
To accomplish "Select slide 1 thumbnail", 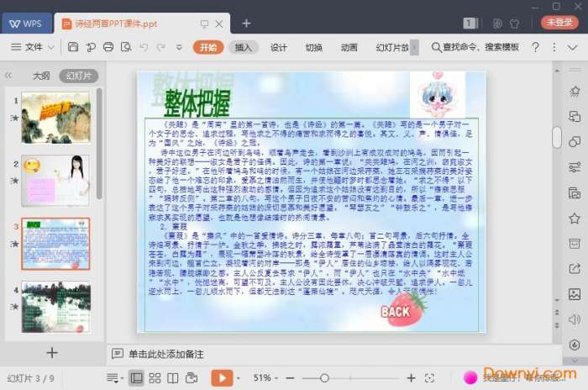I will tap(56, 118).
